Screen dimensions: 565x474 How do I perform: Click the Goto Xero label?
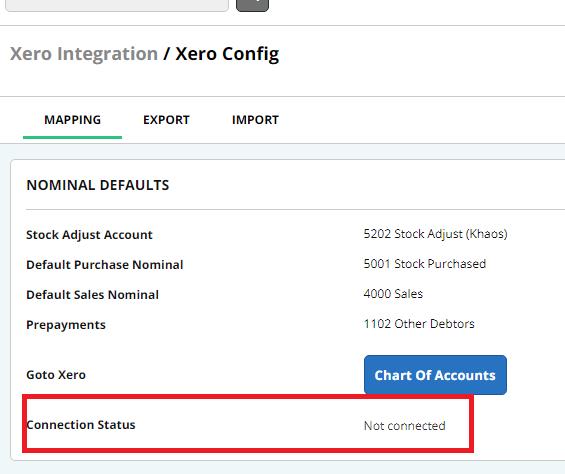[56, 375]
